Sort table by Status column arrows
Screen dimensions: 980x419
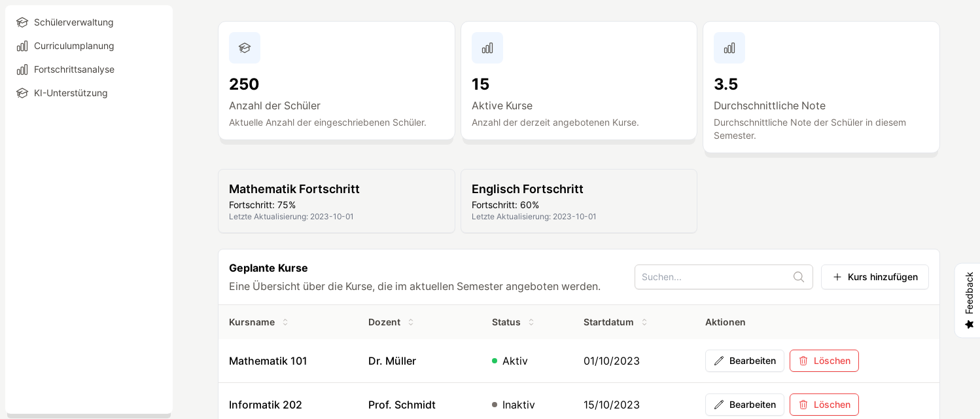pyautogui.click(x=531, y=322)
